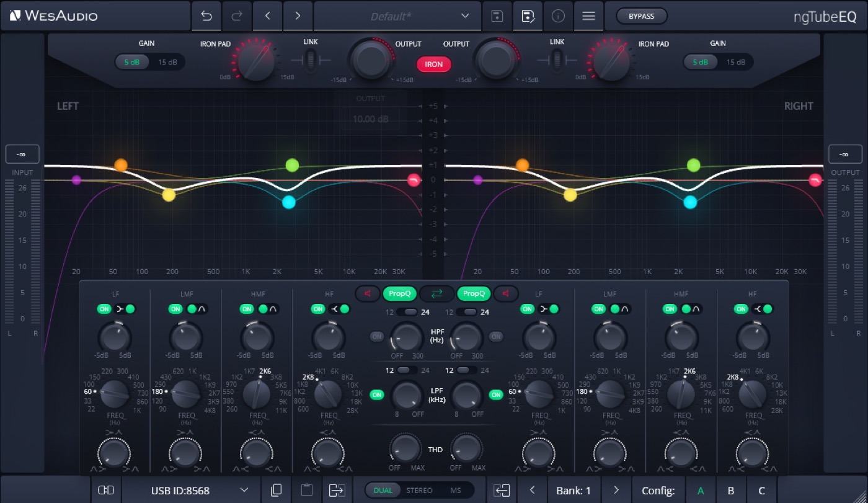
Task: Click the left LF FREQ knob at 60
Action: 114,394
